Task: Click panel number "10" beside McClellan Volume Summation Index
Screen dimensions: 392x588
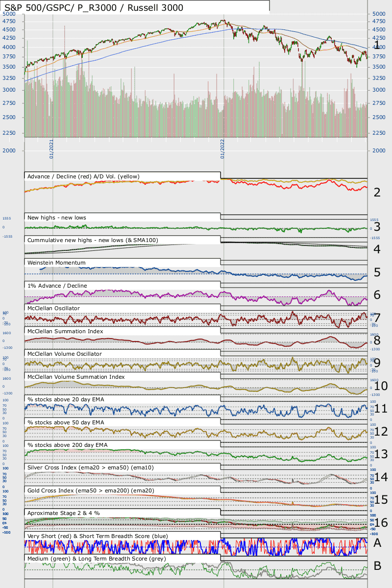Action: [381, 386]
